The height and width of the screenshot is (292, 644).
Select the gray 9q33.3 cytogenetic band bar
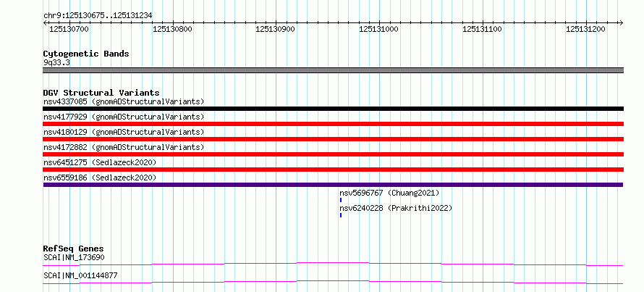pos(333,70)
